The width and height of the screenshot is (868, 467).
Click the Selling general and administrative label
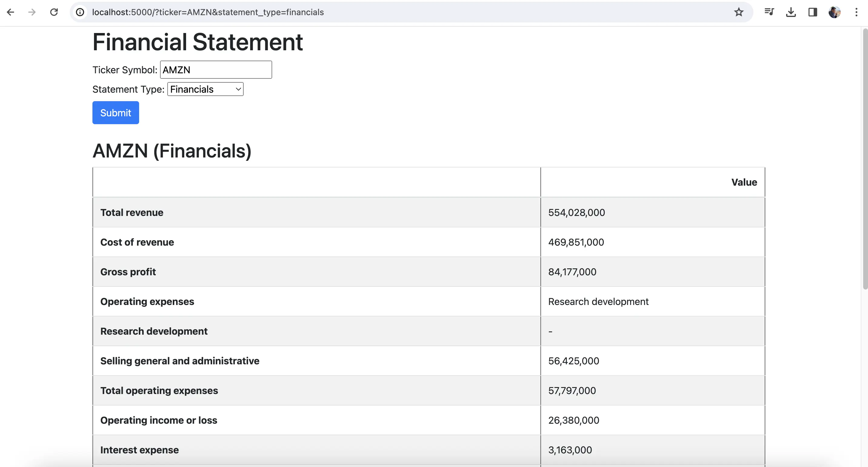180,361
